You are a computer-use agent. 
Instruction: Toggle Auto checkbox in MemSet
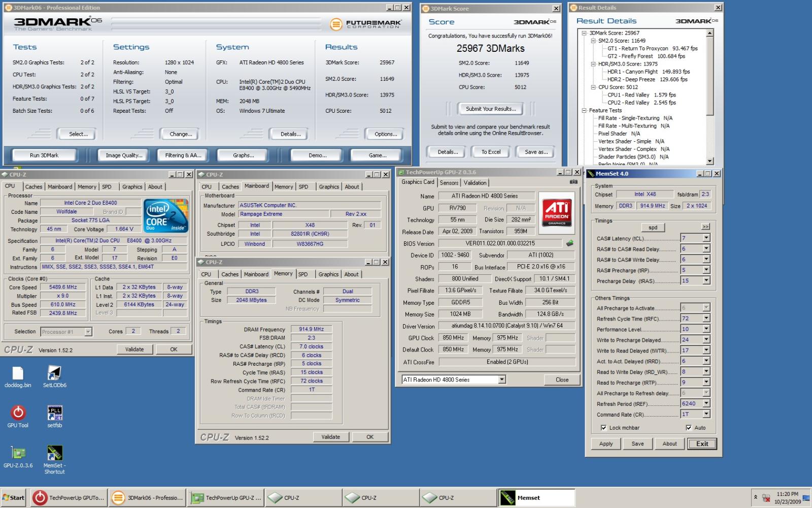click(x=689, y=428)
